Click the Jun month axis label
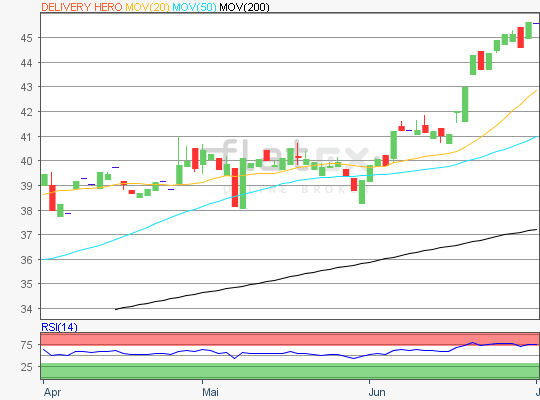Viewport: 540px width, 400px height. coord(377,392)
